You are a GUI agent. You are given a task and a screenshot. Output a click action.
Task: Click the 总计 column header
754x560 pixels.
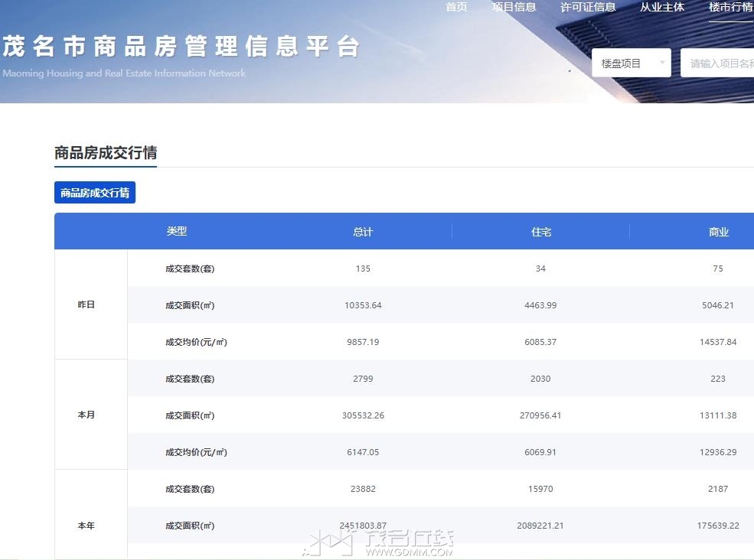tap(363, 232)
